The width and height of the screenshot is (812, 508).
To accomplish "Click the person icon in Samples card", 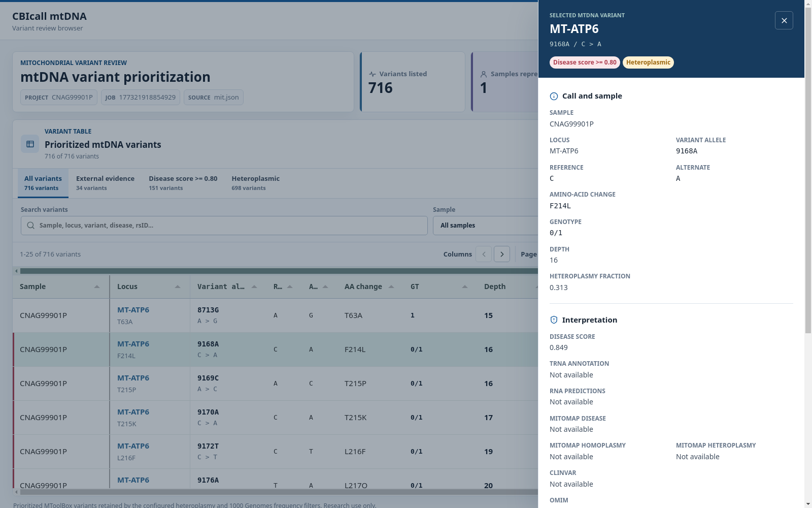I will click(484, 74).
